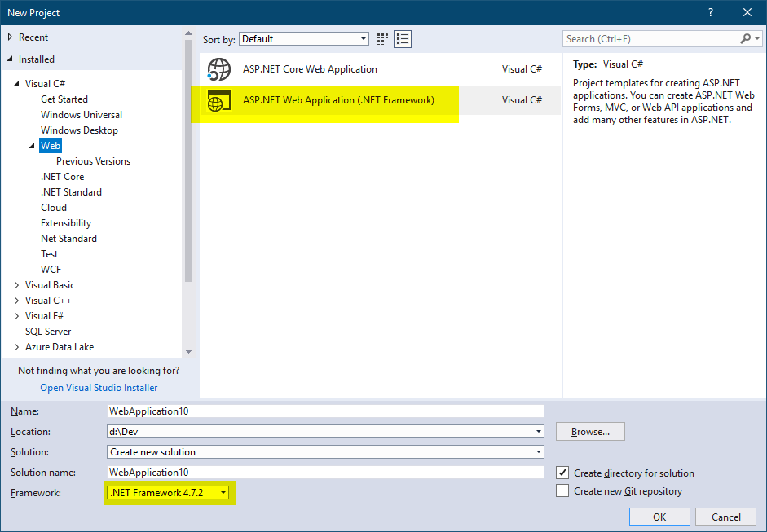Click the category tree scrollbar thumb
Viewport: 767px width, 532px height.
pos(189,160)
